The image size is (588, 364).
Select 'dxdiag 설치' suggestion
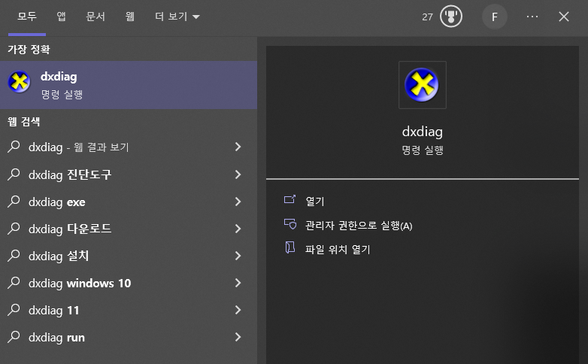(x=129, y=256)
